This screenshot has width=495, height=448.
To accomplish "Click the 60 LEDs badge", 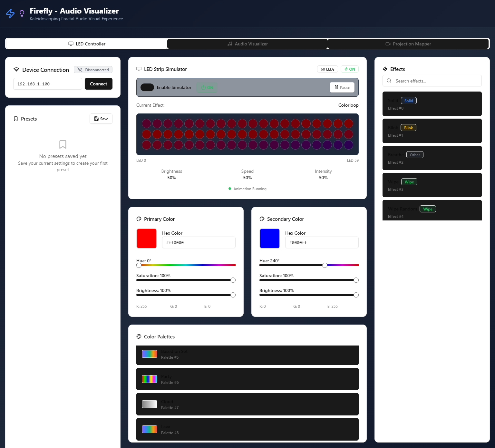I will click(327, 69).
